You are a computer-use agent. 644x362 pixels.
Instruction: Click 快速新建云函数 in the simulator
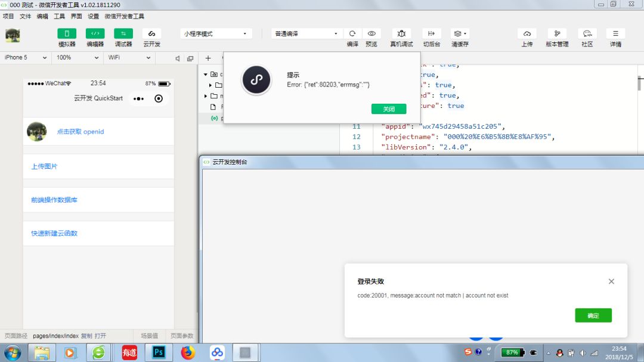pyautogui.click(x=54, y=233)
